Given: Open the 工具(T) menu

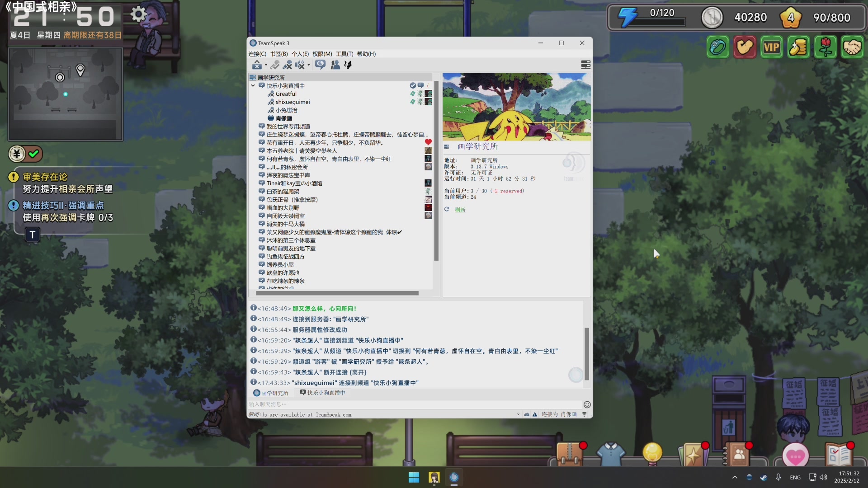Looking at the screenshot, I should click(344, 54).
